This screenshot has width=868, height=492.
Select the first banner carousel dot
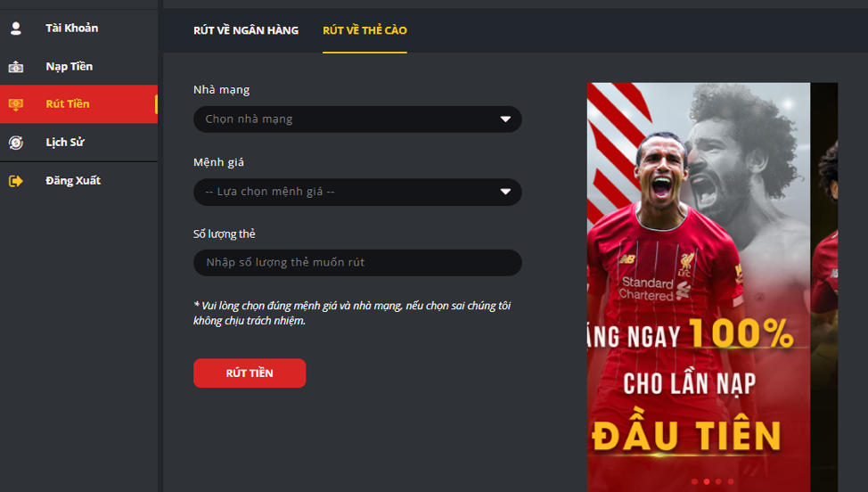click(694, 481)
